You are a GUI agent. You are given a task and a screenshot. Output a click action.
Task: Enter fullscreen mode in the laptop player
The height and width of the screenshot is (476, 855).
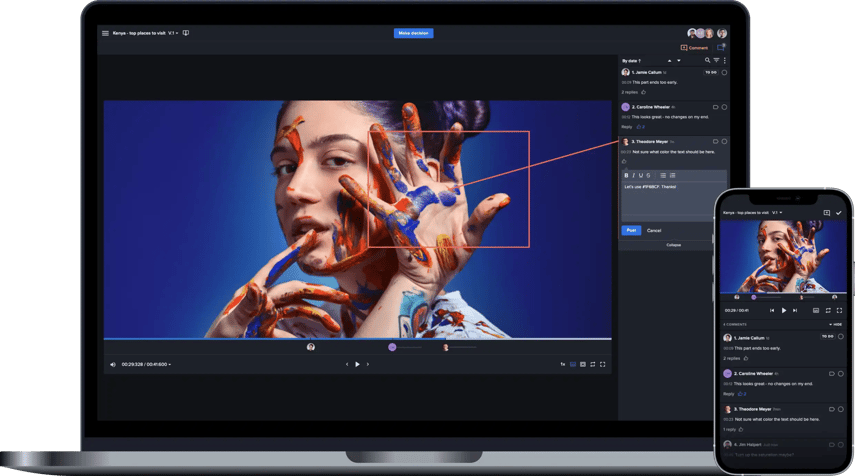[x=603, y=364]
